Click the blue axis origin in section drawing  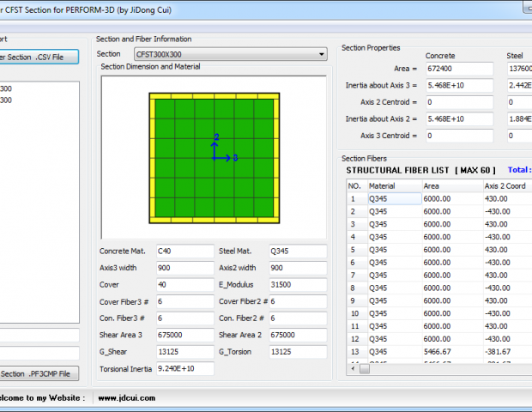pyautogui.click(x=215, y=158)
